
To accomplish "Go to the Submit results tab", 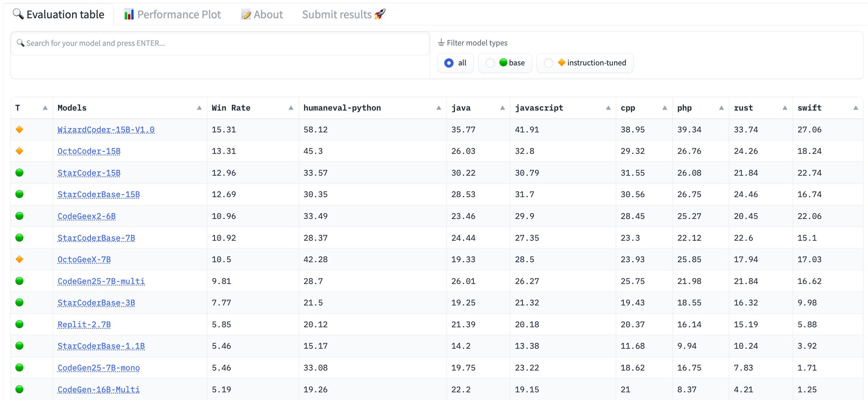I will [344, 14].
